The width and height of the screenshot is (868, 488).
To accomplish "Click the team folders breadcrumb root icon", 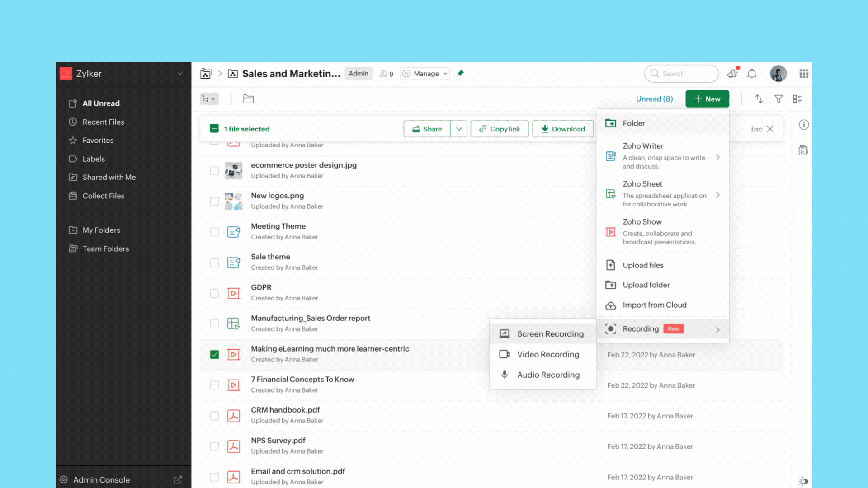I will click(x=206, y=74).
